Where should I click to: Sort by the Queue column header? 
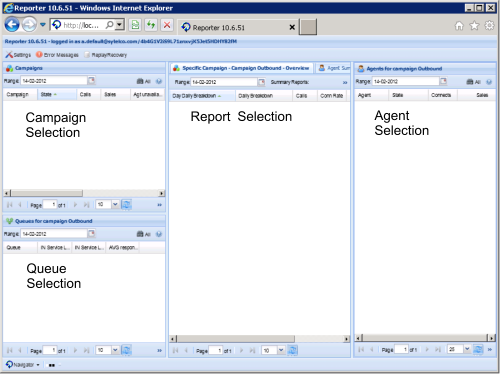click(20, 247)
